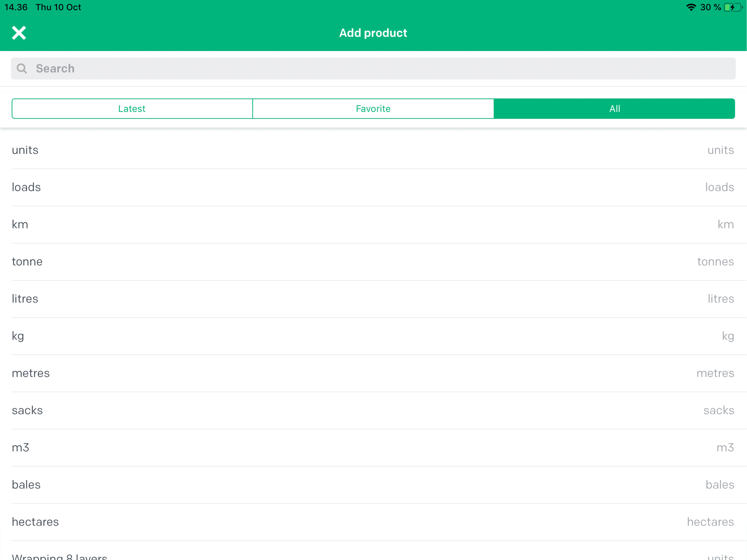The height and width of the screenshot is (560, 747).
Task: Tap the search magnifier icon
Action: pos(22,69)
